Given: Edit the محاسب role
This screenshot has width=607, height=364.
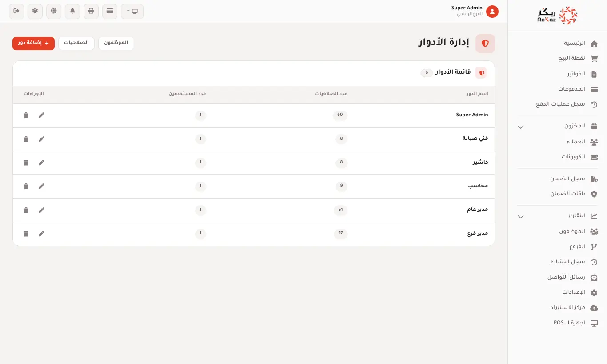Looking at the screenshot, I should click(41, 186).
